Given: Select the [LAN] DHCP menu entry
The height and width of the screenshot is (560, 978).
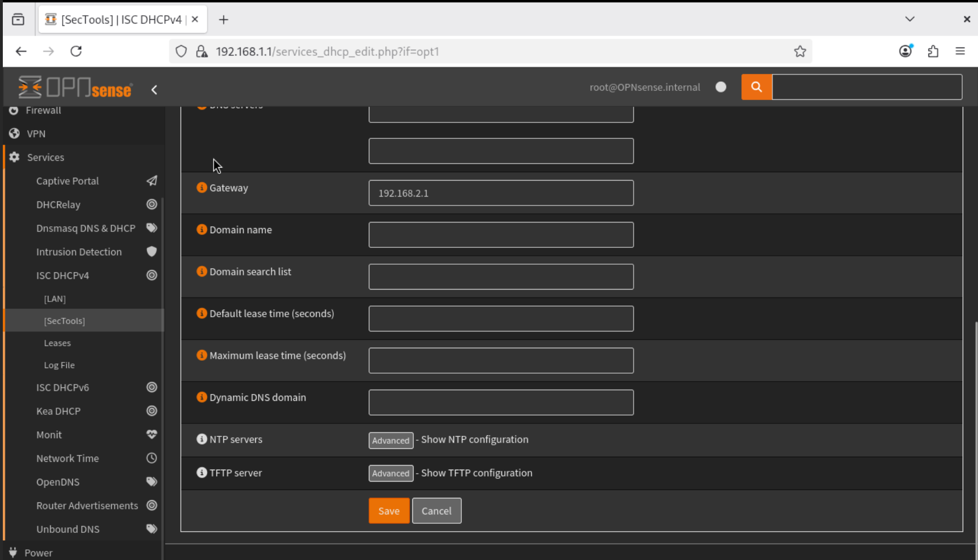Looking at the screenshot, I should coord(55,299).
